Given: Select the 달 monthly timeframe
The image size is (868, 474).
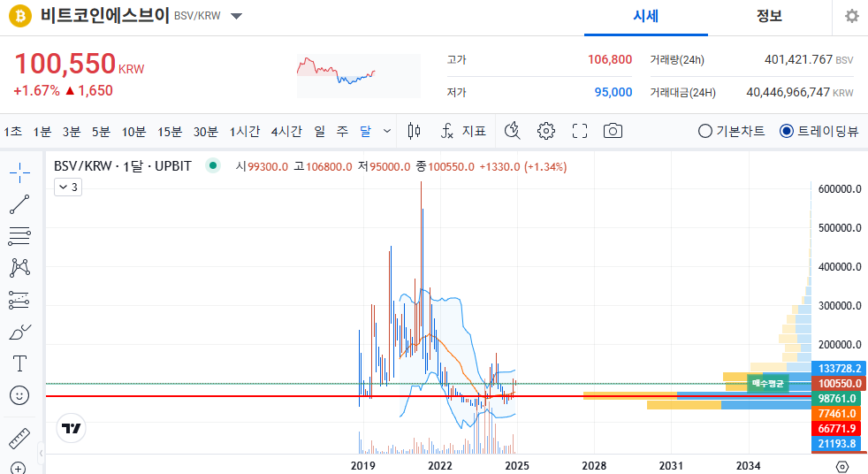Looking at the screenshot, I should (x=365, y=132).
